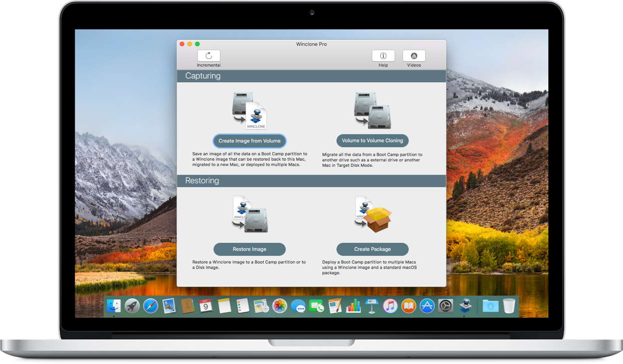This screenshot has height=364, width=623.
Task: Click the Restoring section header
Action: coord(311,181)
